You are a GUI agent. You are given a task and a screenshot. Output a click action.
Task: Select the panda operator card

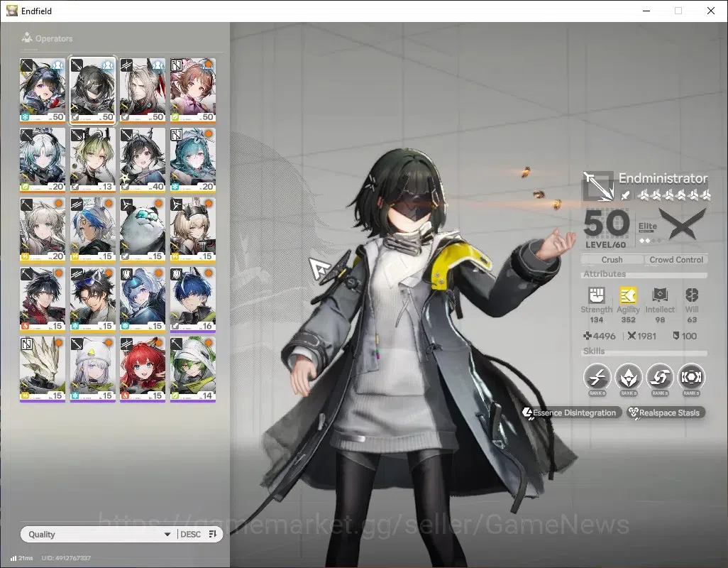tap(143, 230)
